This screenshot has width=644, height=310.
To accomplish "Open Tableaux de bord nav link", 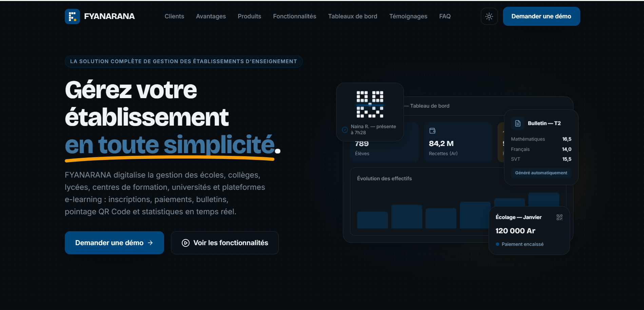I will pyautogui.click(x=353, y=16).
